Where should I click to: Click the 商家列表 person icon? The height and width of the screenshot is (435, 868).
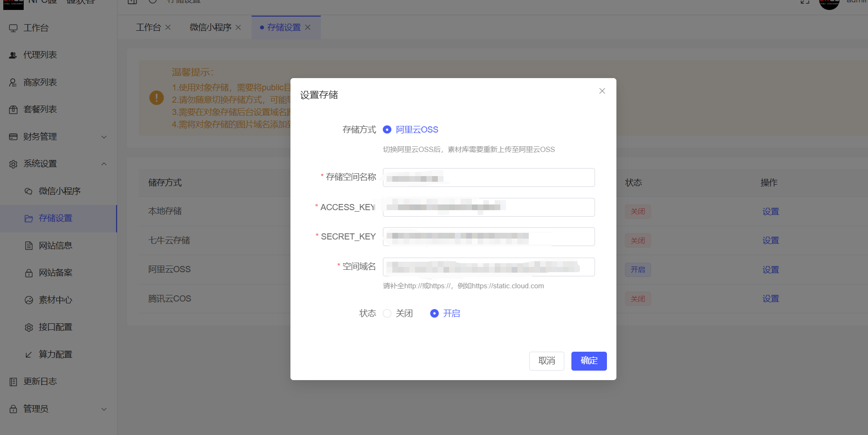13,83
